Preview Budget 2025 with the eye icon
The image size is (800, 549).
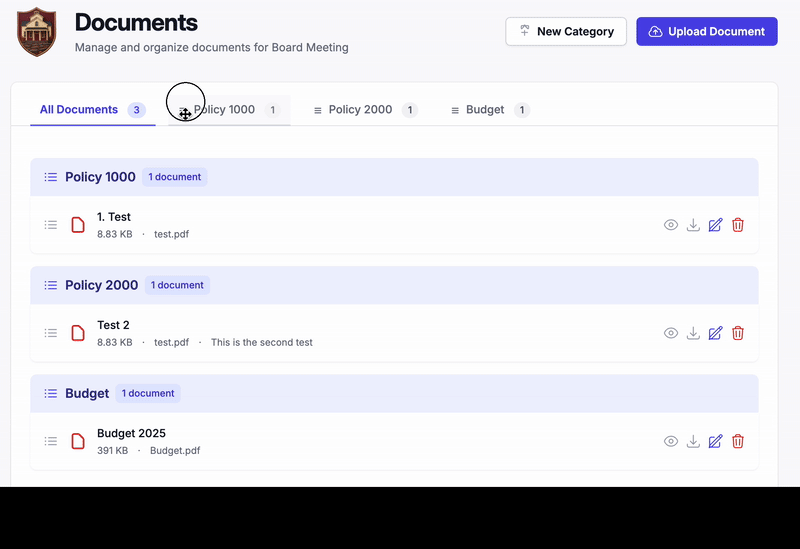coord(671,441)
